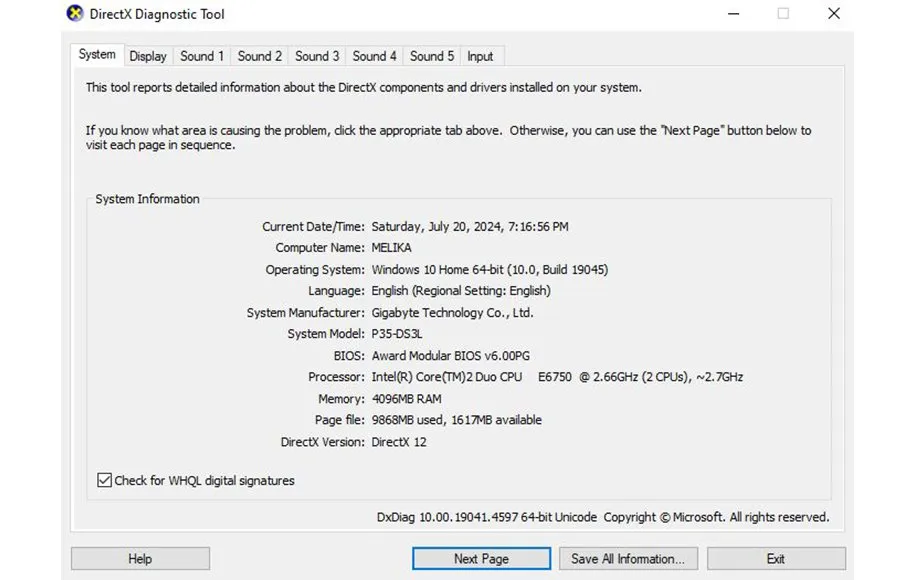View the Sound 5 tab
The height and width of the screenshot is (580, 915).
click(x=432, y=56)
